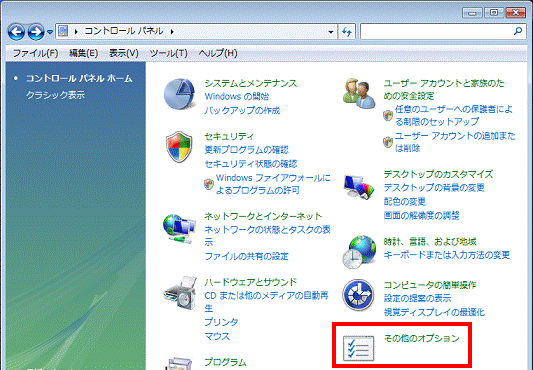Open 配色の変更 link
Image resolution: width=533 pixels, height=370 pixels.
coord(405,202)
